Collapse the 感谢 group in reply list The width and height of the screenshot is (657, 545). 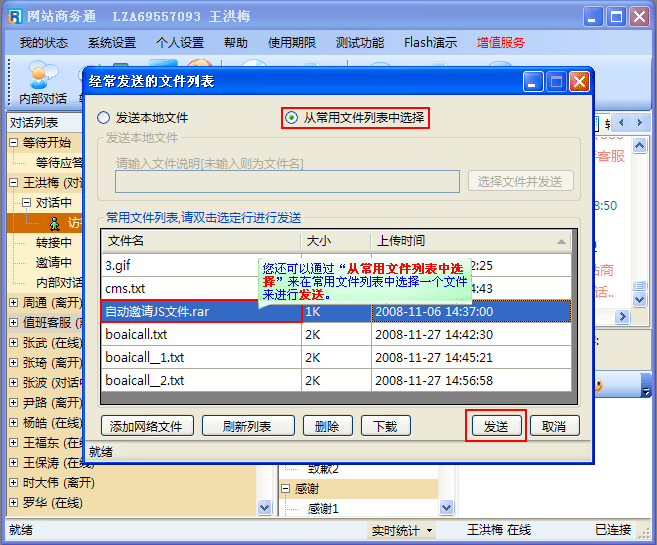coord(286,489)
